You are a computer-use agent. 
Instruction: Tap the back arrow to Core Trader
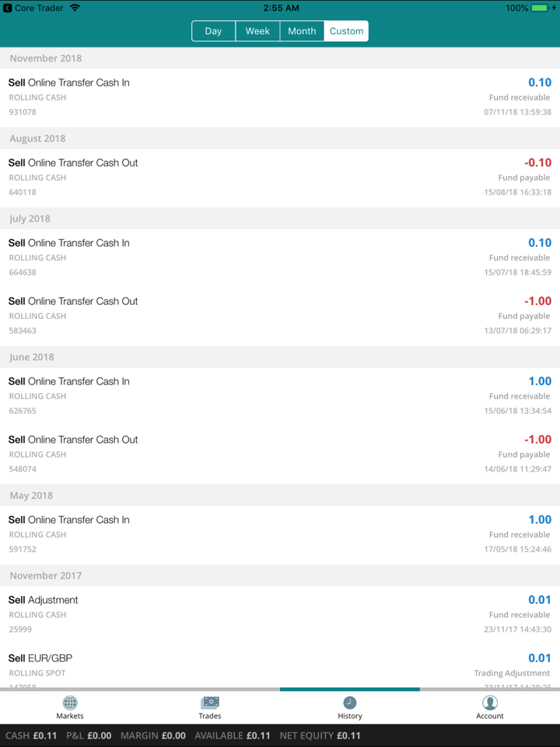[8, 8]
